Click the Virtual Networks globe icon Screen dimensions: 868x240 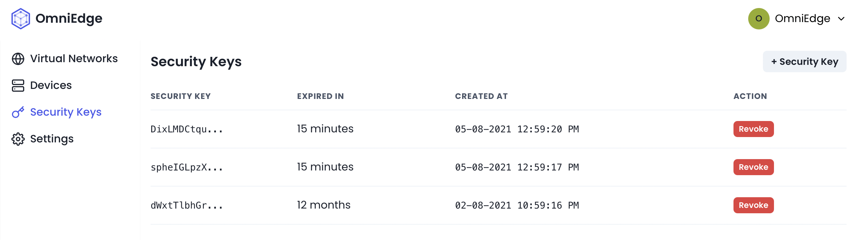click(18, 58)
